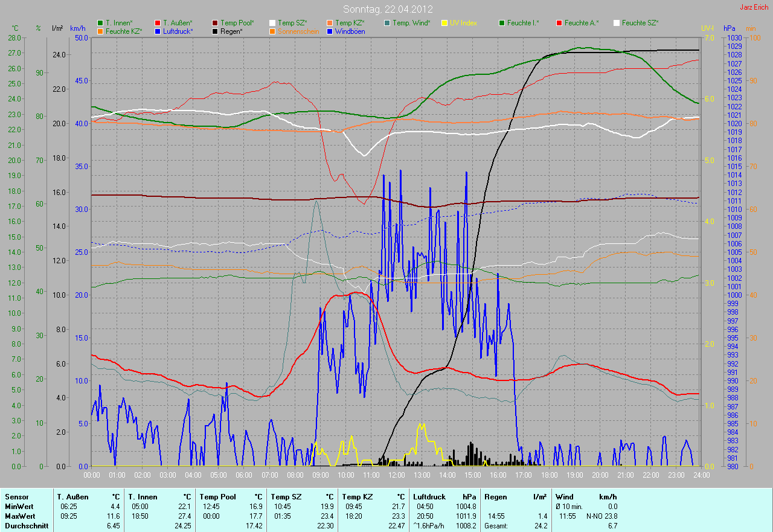Click the Jarz Erich label
The width and height of the screenshot is (773, 532).
(x=754, y=7)
